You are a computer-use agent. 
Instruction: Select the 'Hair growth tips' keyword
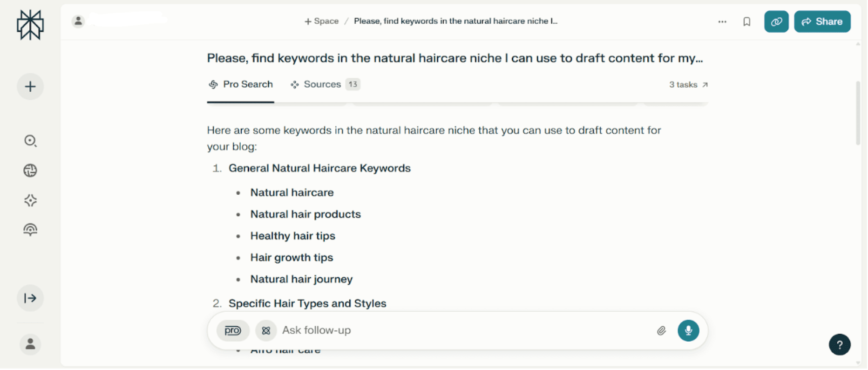tap(292, 258)
